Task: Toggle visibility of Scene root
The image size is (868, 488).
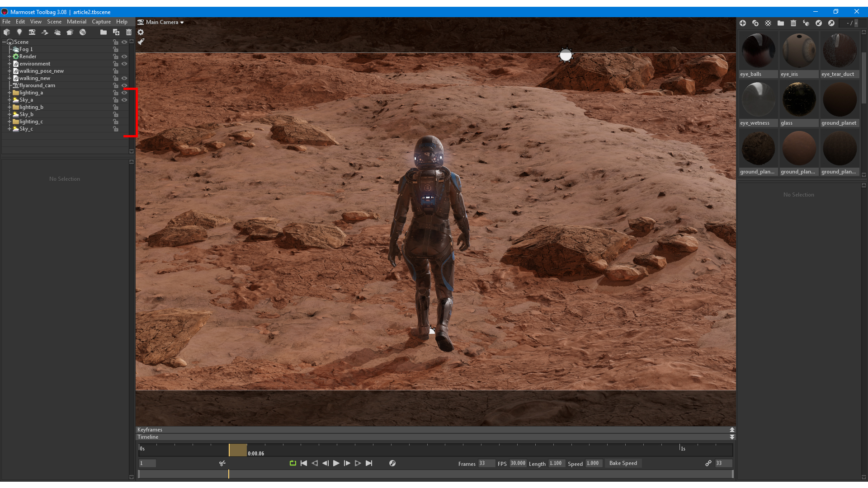Action: pos(124,42)
